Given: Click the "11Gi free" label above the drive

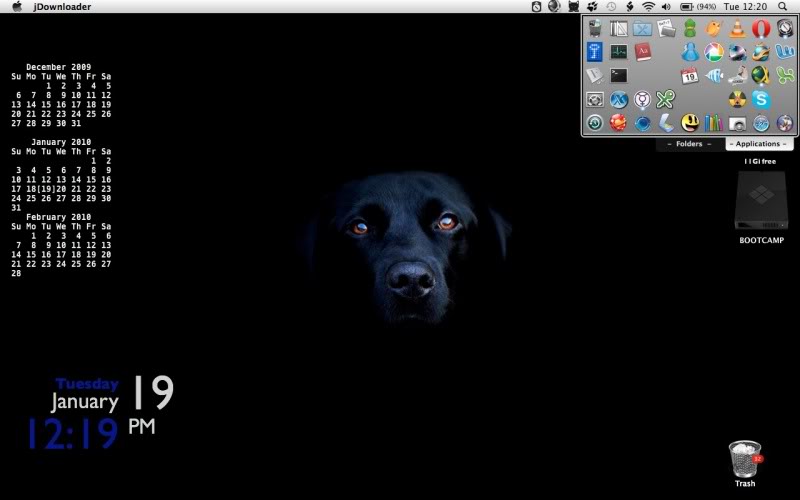Looking at the screenshot, I should point(760,161).
